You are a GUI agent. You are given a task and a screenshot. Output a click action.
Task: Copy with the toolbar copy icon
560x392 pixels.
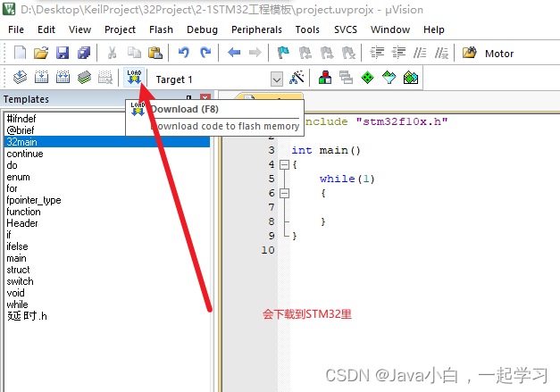134,53
